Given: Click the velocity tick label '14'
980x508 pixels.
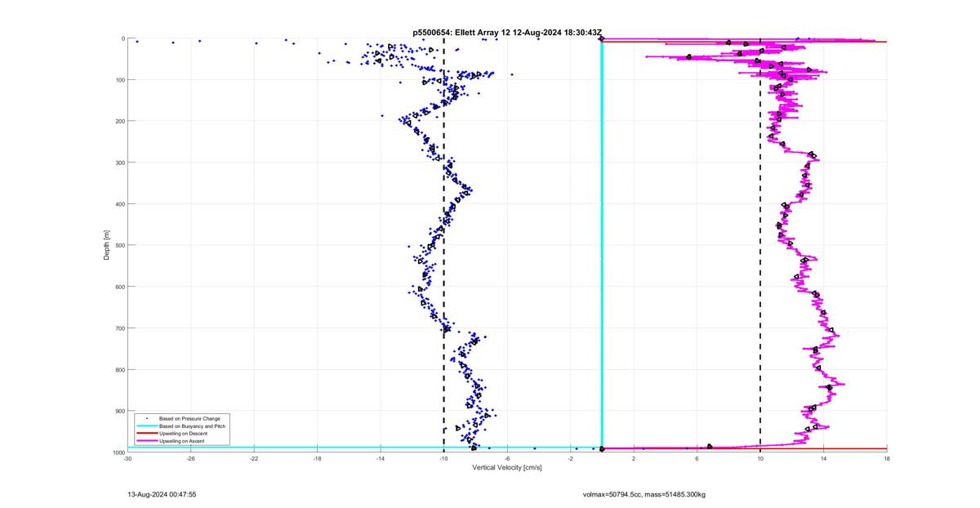Looking at the screenshot, I should coord(823,459).
